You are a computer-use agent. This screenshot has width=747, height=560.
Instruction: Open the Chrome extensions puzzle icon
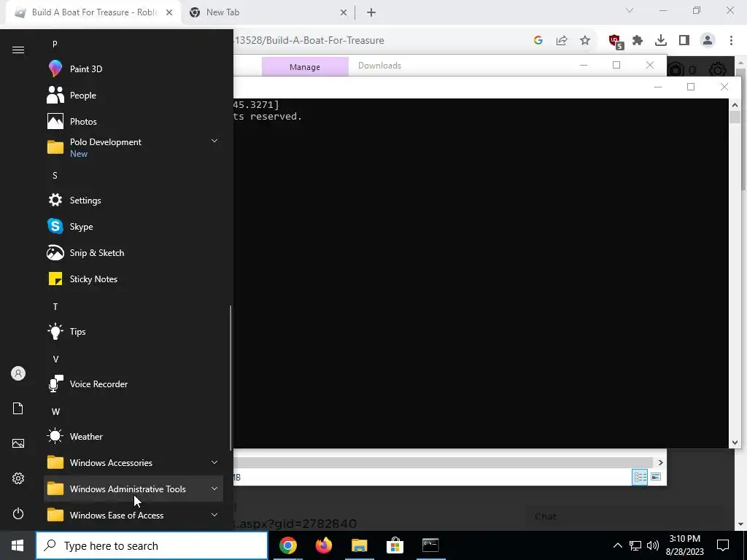(638, 41)
